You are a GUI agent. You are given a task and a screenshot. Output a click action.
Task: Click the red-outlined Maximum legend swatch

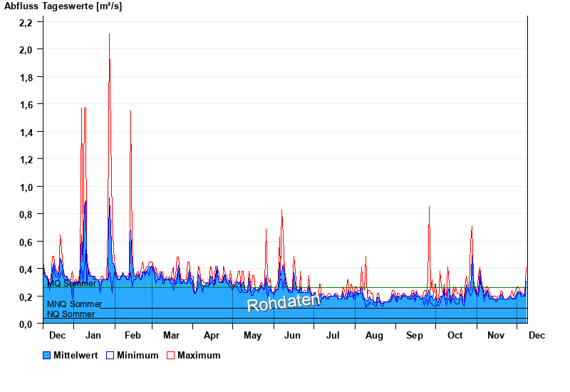tap(170, 355)
